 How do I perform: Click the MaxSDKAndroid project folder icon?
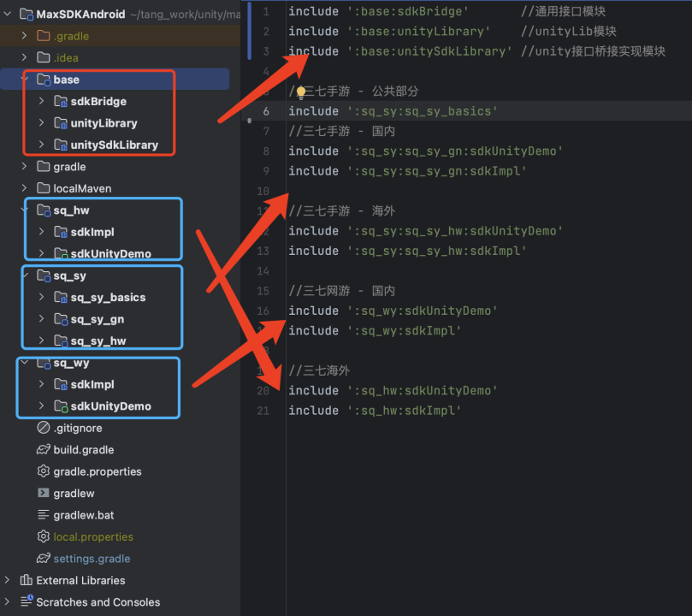pos(27,15)
